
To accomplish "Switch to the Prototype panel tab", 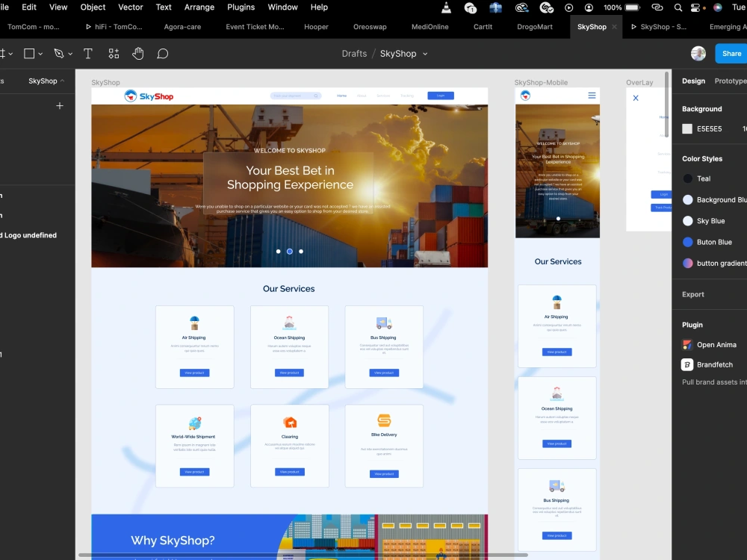I will [x=731, y=81].
